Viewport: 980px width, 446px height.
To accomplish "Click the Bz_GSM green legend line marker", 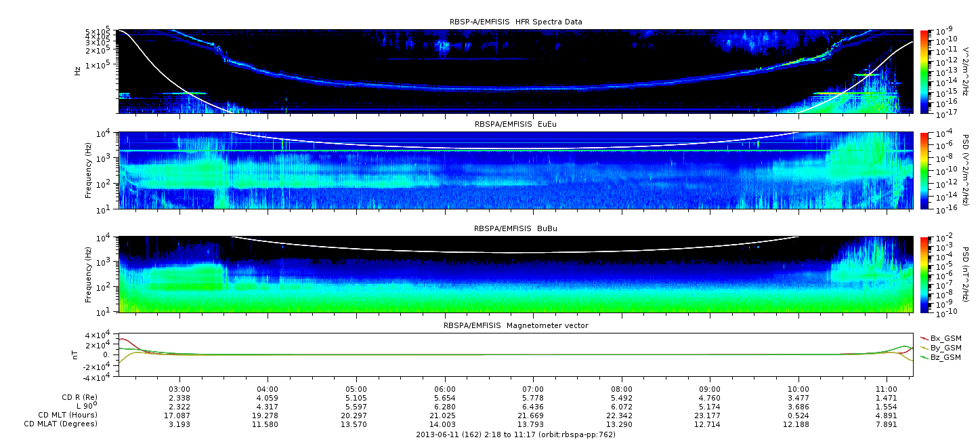I will coord(924,357).
